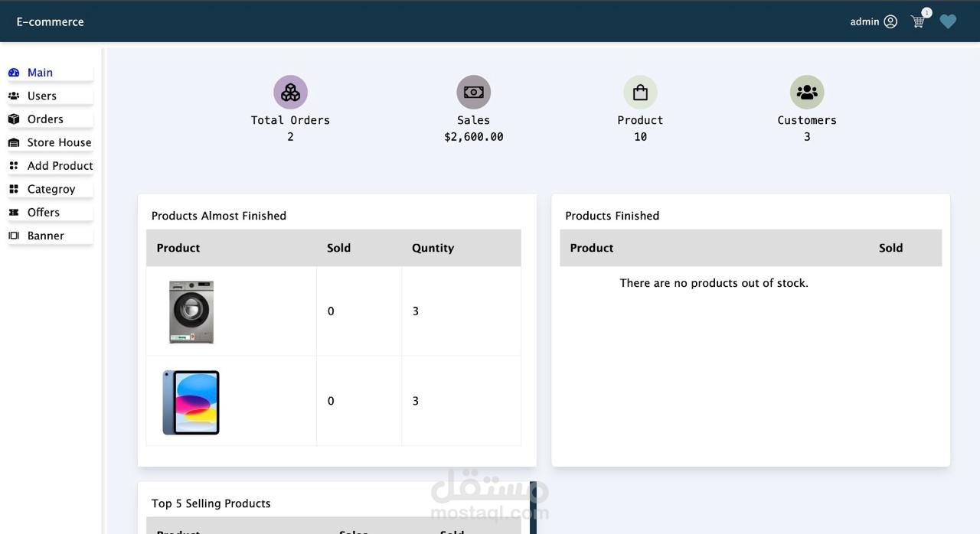Open the Categroy sidebar item

tap(51, 190)
